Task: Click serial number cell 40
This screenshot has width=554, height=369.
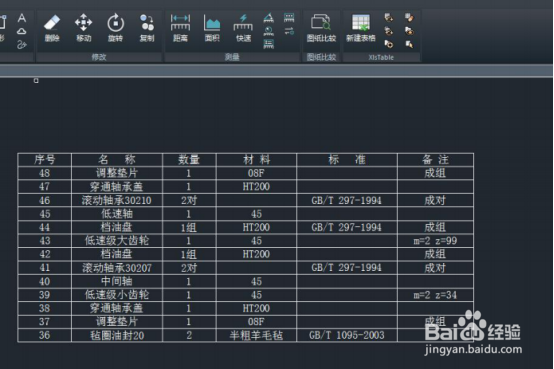Action: click(45, 281)
